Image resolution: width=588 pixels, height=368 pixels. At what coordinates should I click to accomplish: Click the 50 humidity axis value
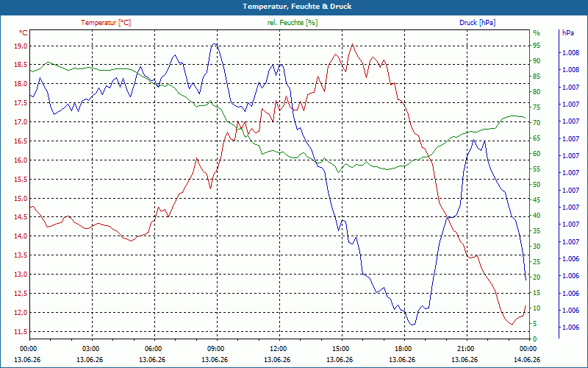click(x=537, y=185)
